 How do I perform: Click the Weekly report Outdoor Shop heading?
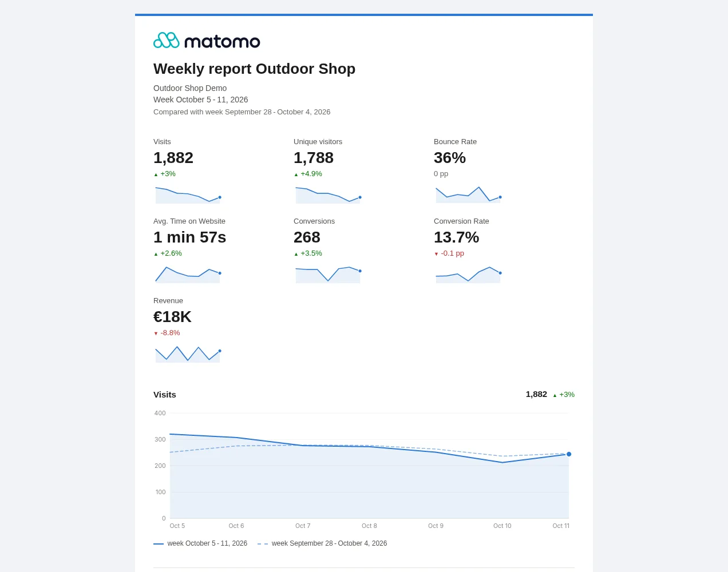click(x=254, y=69)
